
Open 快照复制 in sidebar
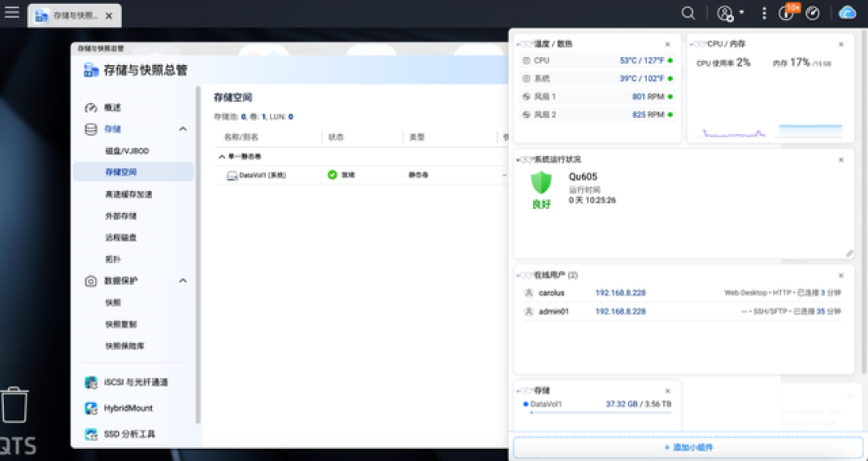pos(121,324)
